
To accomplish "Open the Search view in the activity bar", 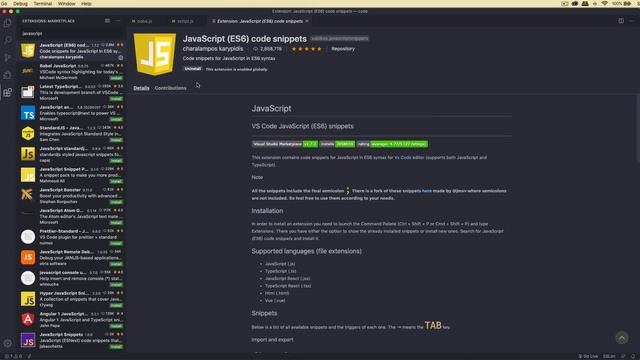I will tap(7, 40).
